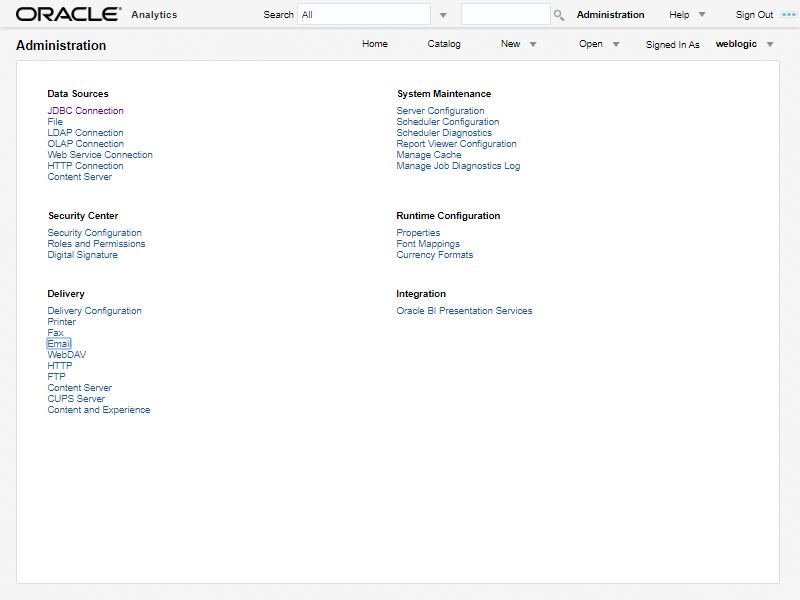Open Digital Signature link
The image size is (800, 600).
(83, 255)
